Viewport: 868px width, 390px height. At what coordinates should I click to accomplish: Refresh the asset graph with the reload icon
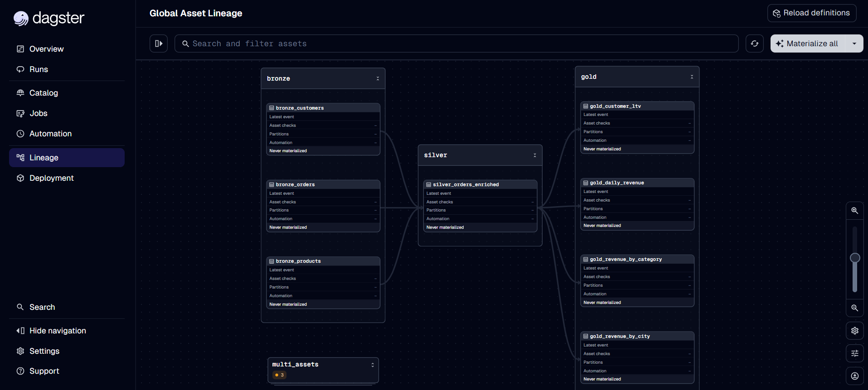[755, 43]
